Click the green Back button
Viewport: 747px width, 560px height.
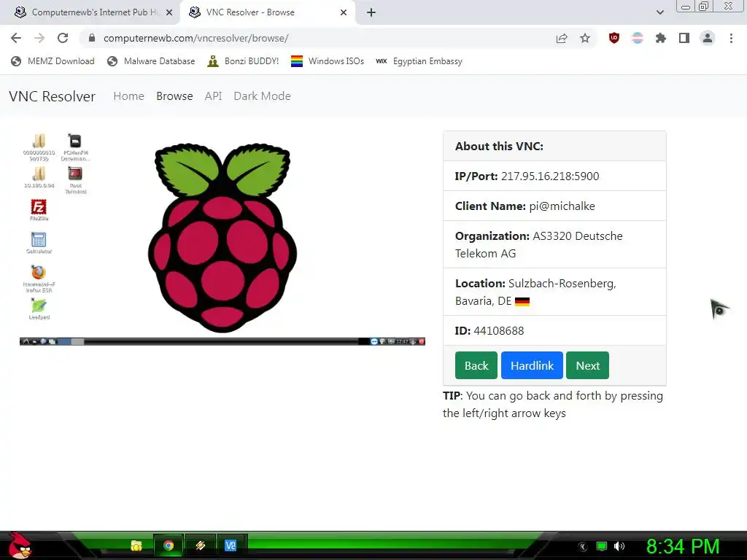click(x=476, y=365)
